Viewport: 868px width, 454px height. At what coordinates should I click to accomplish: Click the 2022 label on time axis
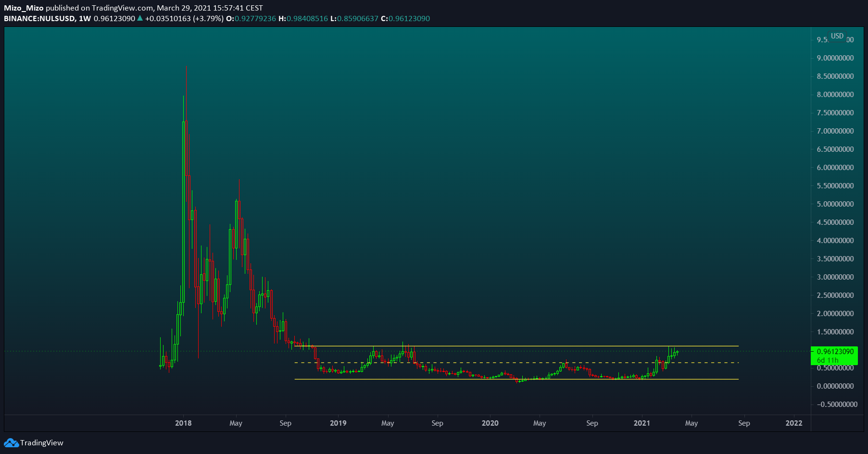794,423
